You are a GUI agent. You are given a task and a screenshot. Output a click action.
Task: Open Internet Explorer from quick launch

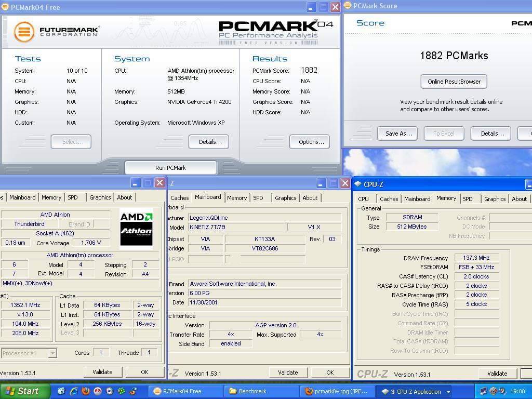74,391
